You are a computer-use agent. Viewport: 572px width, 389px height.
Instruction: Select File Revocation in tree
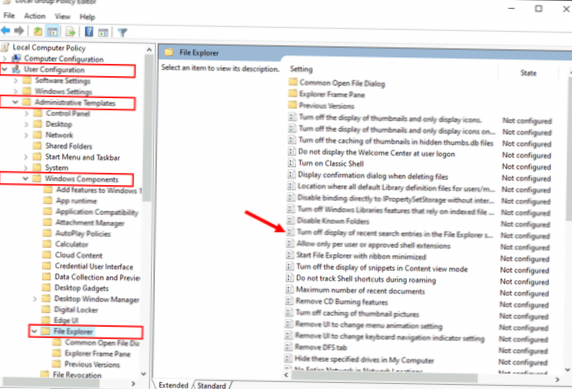pyautogui.click(x=77, y=375)
